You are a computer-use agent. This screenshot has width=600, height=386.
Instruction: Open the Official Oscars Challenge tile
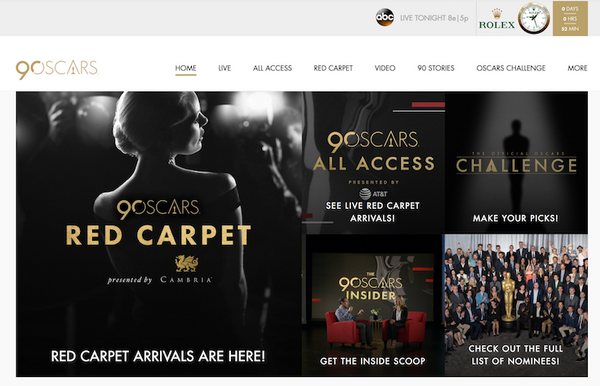tap(516, 163)
